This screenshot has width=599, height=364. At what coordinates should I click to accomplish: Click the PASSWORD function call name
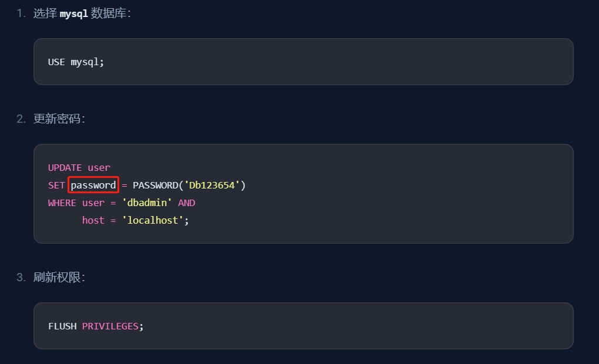pyautogui.click(x=156, y=186)
